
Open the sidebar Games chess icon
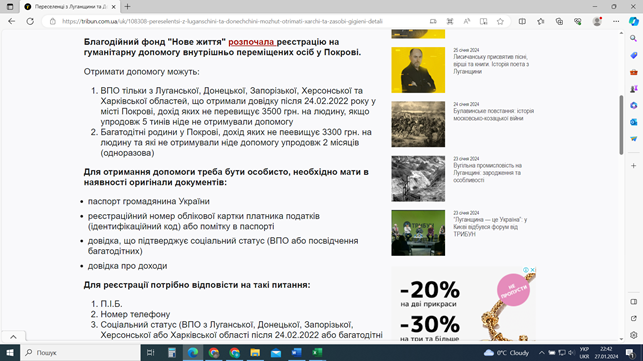pyautogui.click(x=634, y=89)
